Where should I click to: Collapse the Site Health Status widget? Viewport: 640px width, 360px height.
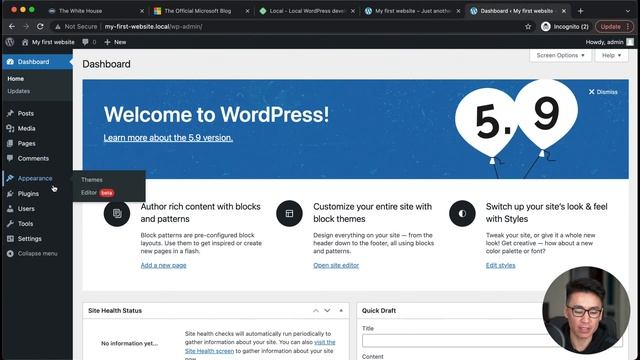pos(341,311)
